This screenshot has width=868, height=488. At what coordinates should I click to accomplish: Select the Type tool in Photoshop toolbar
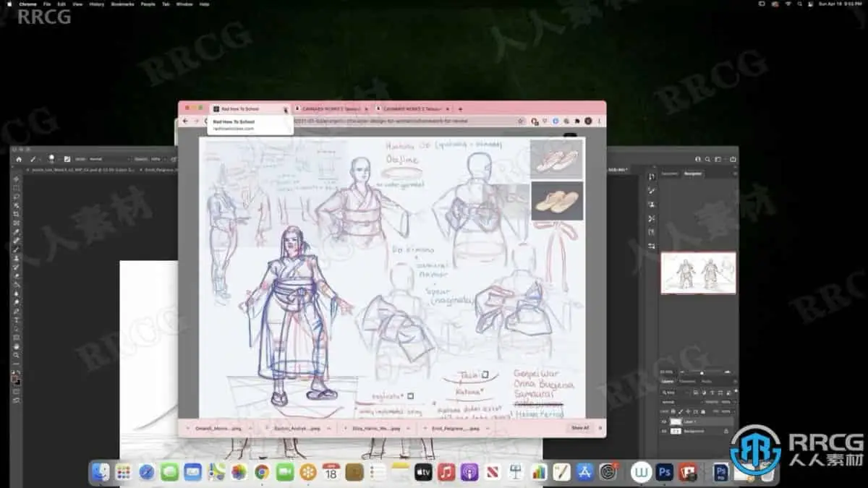tap(16, 320)
